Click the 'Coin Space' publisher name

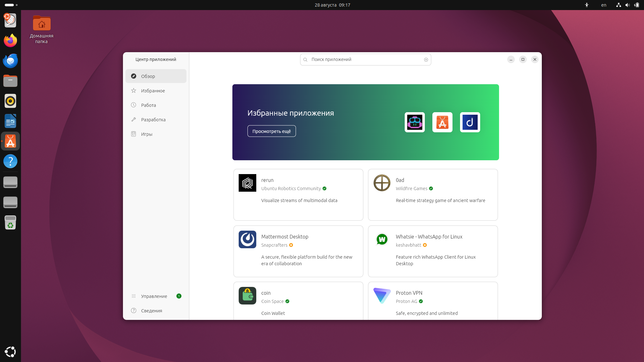point(272,301)
